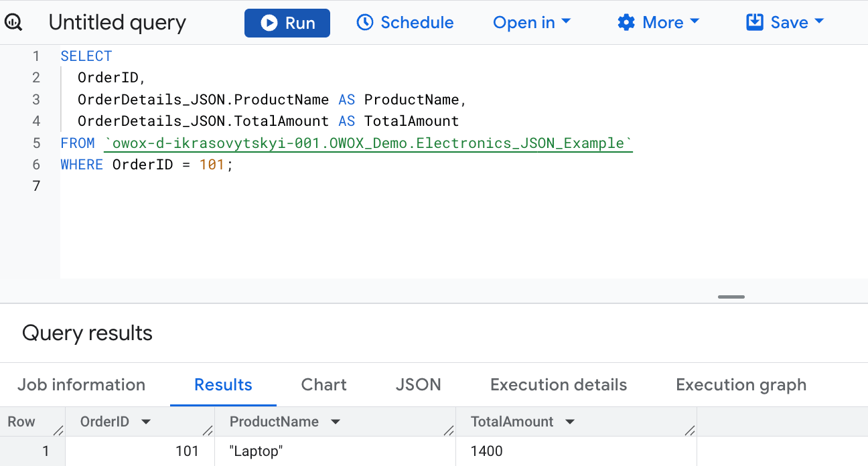868x466 pixels.
Task: Click OrderDetails_JSON.ProductName on line 3
Action: pyautogui.click(x=204, y=100)
